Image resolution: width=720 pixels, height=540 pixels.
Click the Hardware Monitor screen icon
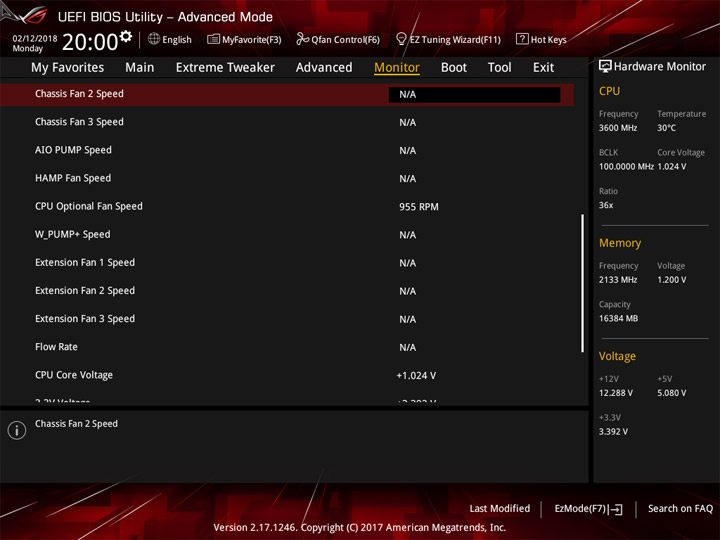(605, 67)
